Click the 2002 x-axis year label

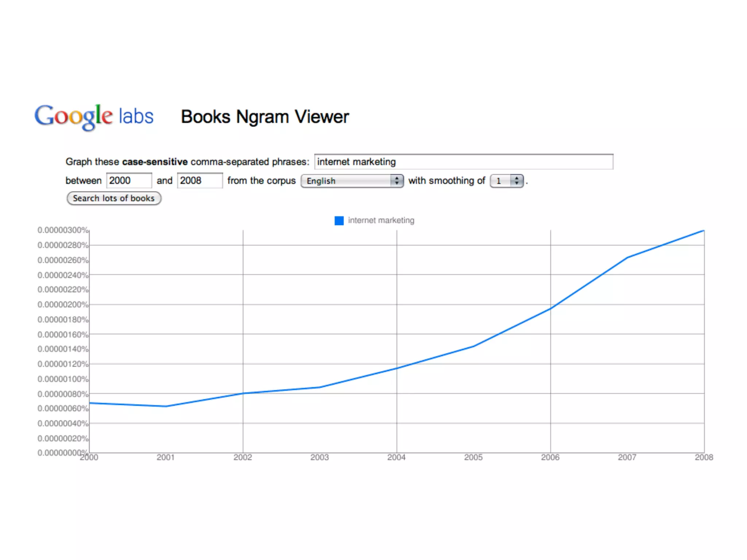(x=243, y=457)
